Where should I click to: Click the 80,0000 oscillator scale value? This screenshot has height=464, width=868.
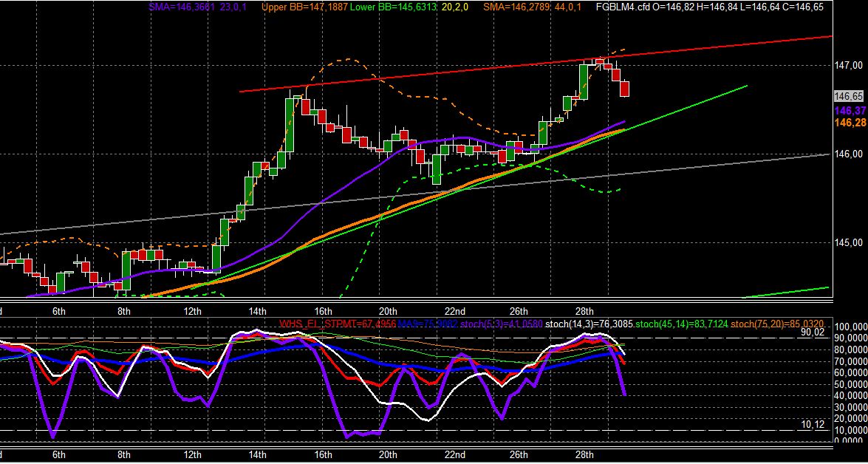pos(851,349)
